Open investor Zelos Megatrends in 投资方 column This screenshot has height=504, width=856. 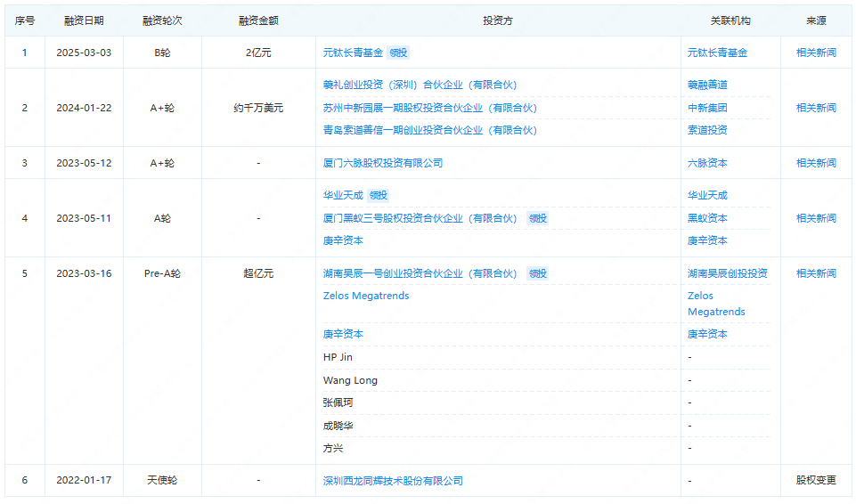click(366, 296)
